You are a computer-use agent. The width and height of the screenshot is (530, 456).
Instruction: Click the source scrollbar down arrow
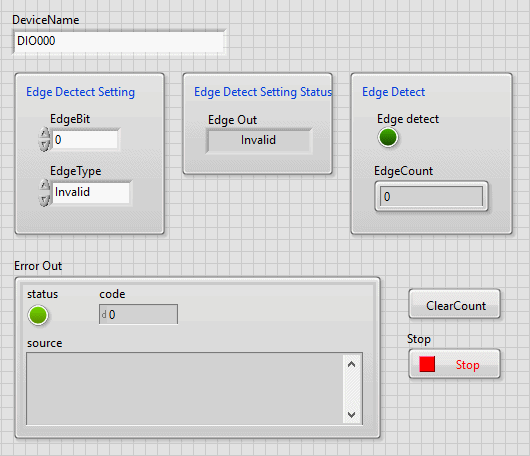coord(352,414)
